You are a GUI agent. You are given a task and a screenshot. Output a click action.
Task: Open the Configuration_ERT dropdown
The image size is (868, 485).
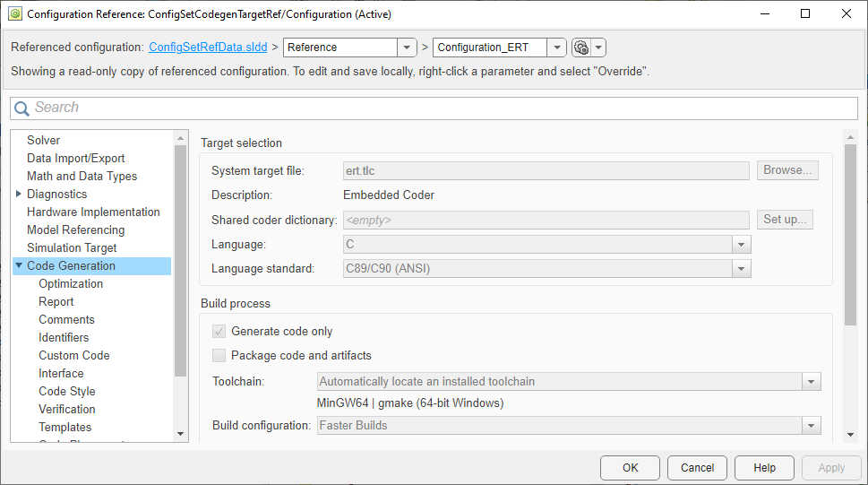click(x=556, y=48)
